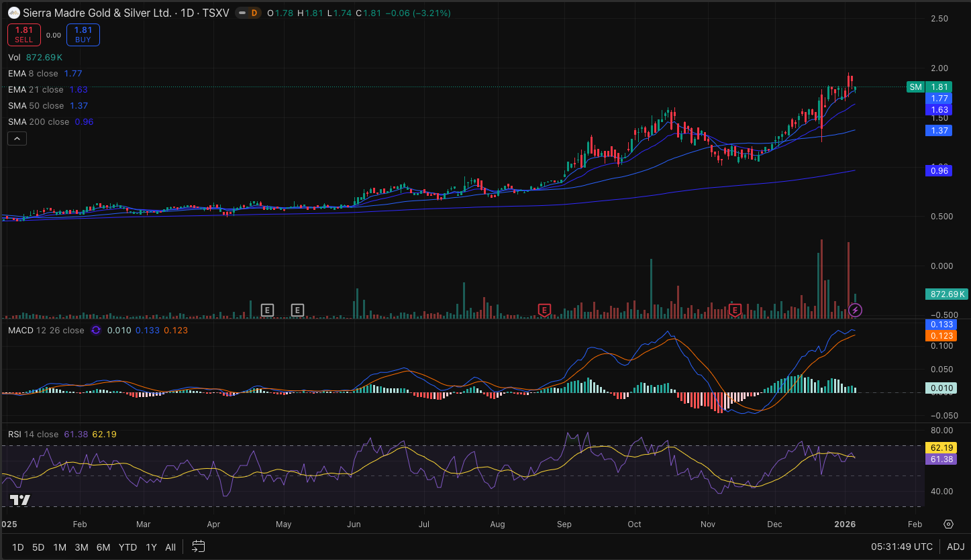971x560 pixels.
Task: Open chart settings hexagon gear icon
Action: (x=948, y=524)
